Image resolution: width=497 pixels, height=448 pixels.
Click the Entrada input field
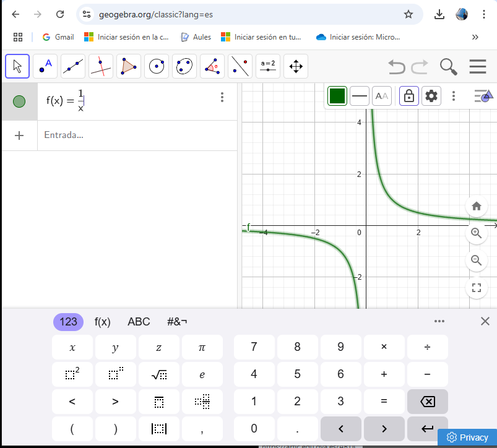pos(136,135)
